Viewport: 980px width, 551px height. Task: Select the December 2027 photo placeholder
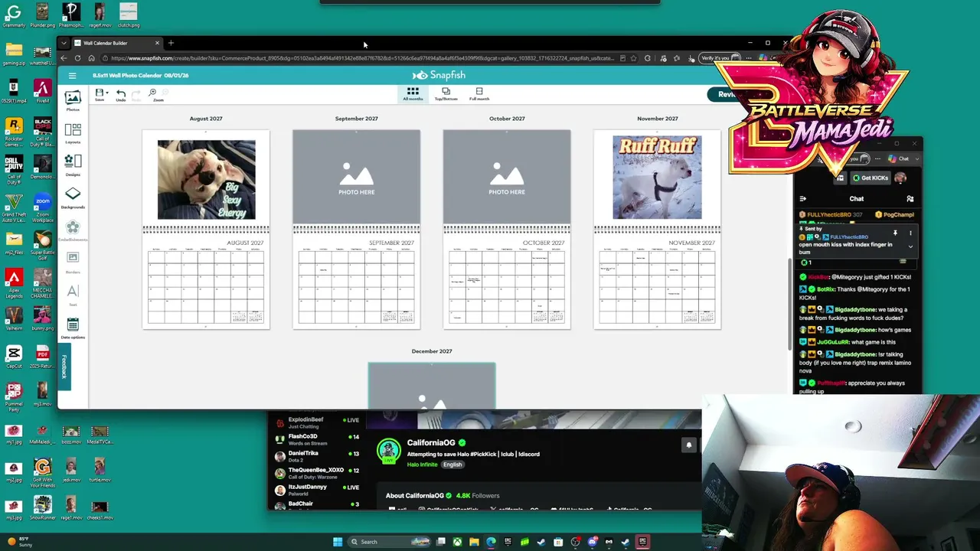(x=432, y=386)
